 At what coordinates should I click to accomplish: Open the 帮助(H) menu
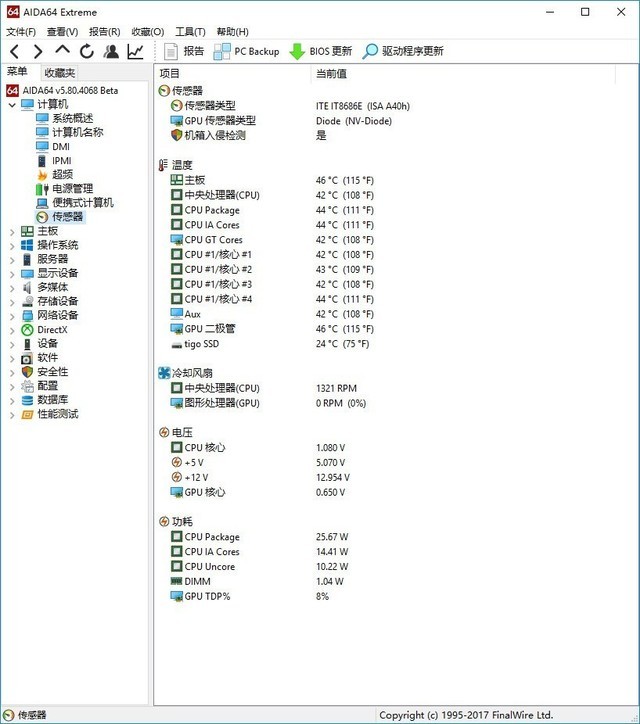coord(232,31)
